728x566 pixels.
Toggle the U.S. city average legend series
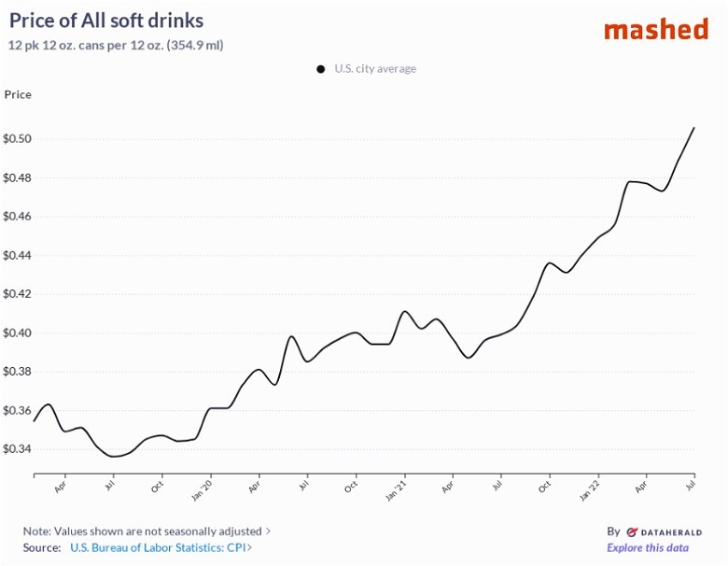[374, 69]
